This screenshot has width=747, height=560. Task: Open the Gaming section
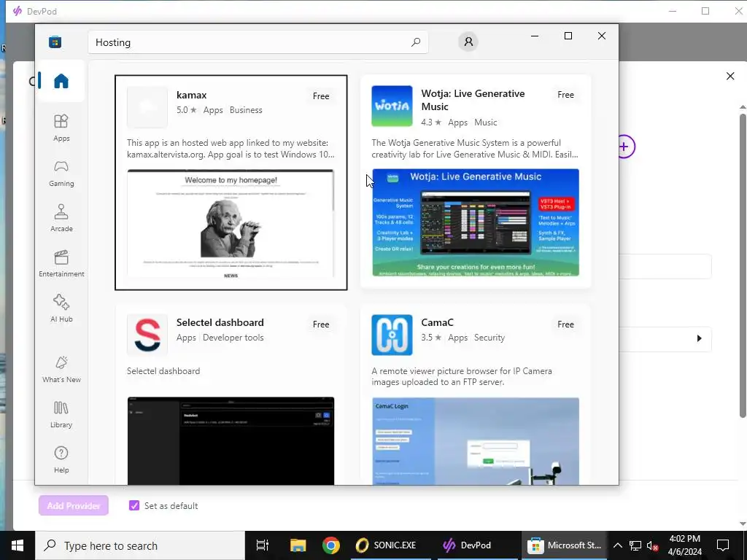coord(61,174)
